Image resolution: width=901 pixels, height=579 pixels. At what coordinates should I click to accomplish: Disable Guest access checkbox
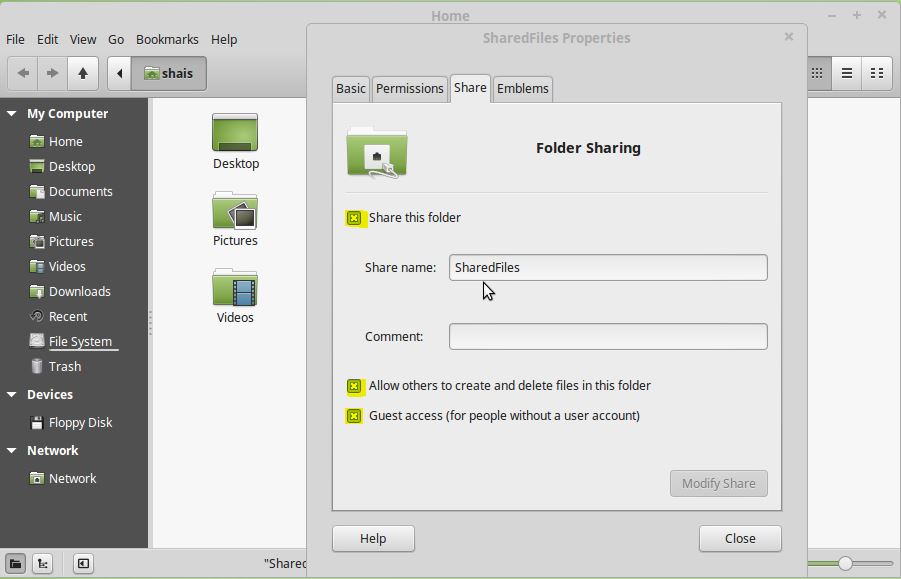356,415
